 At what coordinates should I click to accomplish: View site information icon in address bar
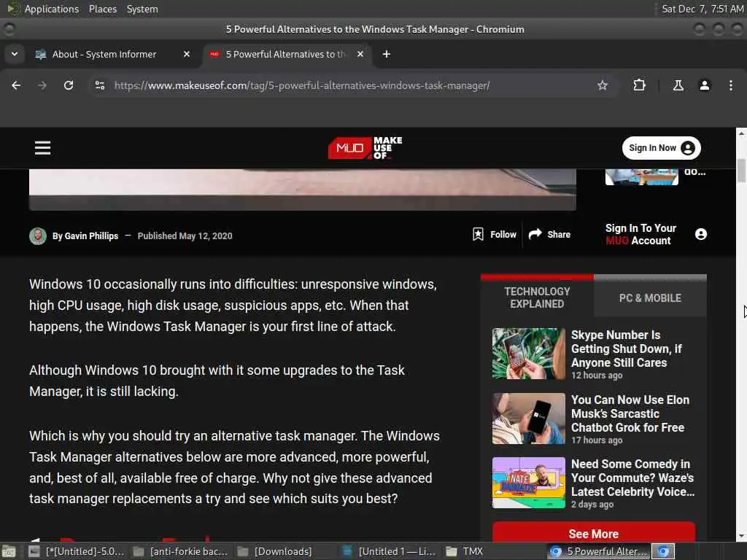[100, 86]
